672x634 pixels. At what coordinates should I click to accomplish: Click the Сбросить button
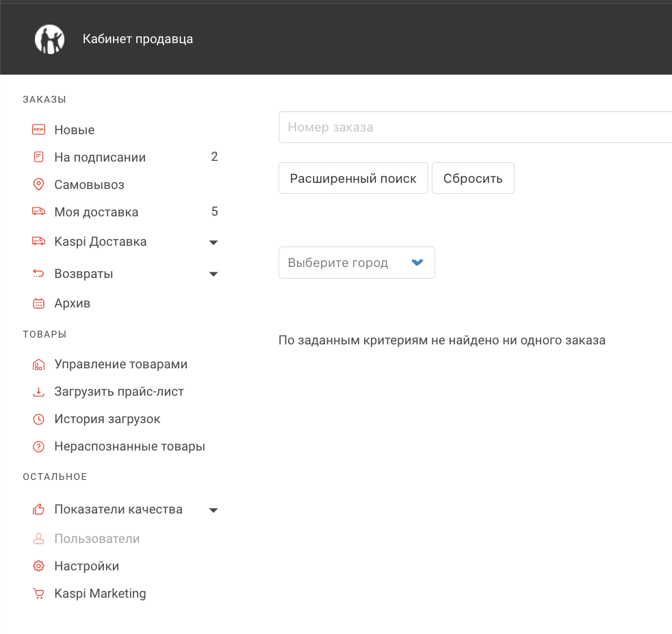pos(473,178)
